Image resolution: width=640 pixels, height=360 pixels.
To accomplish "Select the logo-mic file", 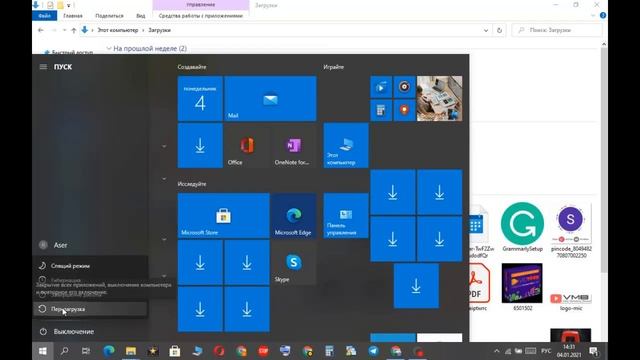I will [x=571, y=301].
